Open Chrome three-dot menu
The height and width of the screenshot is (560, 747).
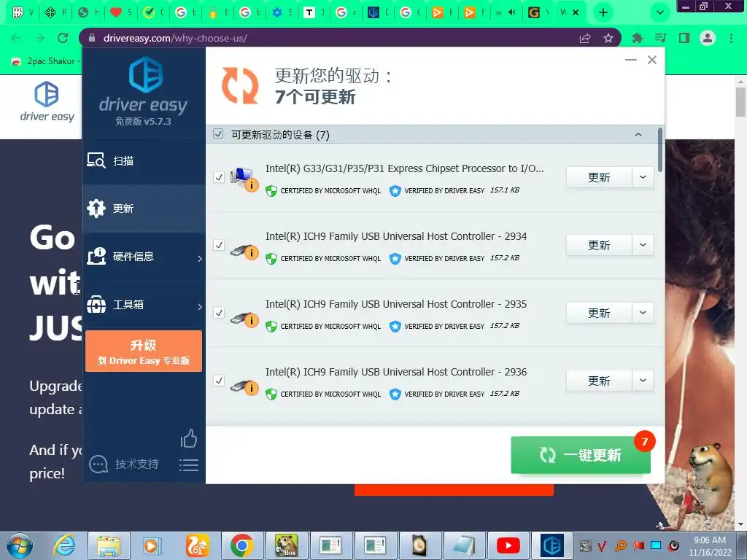click(731, 38)
